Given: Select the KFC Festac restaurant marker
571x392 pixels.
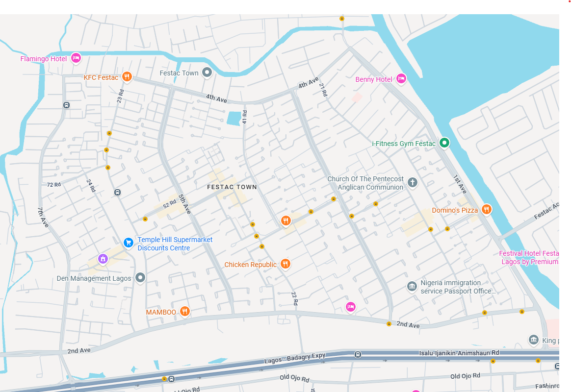Looking at the screenshot, I should coord(127,76).
